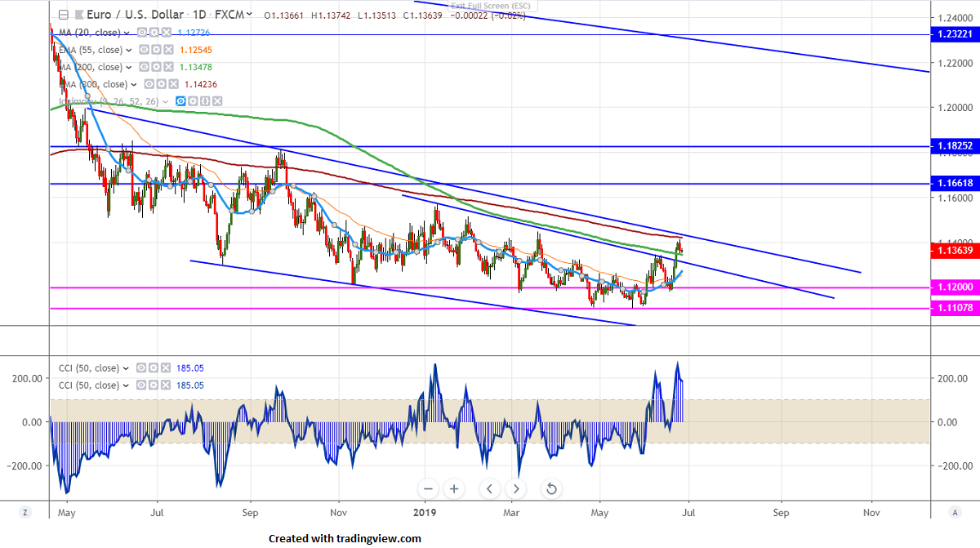The height and width of the screenshot is (548, 980).
Task: Collapse the chart legend with the minus box
Action: tap(64, 15)
